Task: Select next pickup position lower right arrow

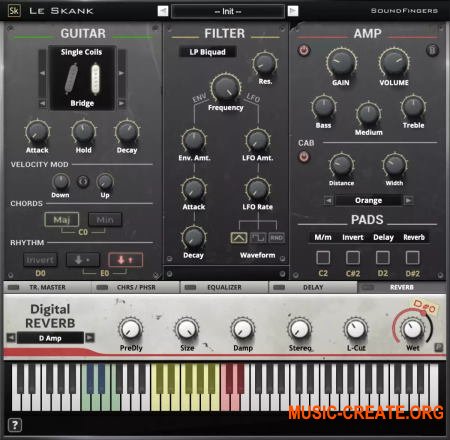Action: coord(121,103)
